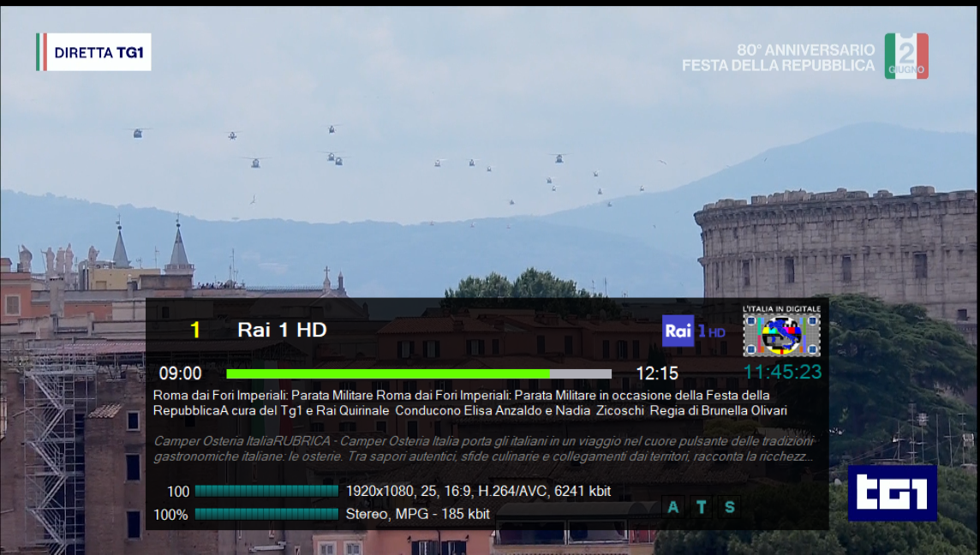Click the Rai 1 HD channel logo
The width and height of the screenshot is (980, 555).
[x=694, y=331]
